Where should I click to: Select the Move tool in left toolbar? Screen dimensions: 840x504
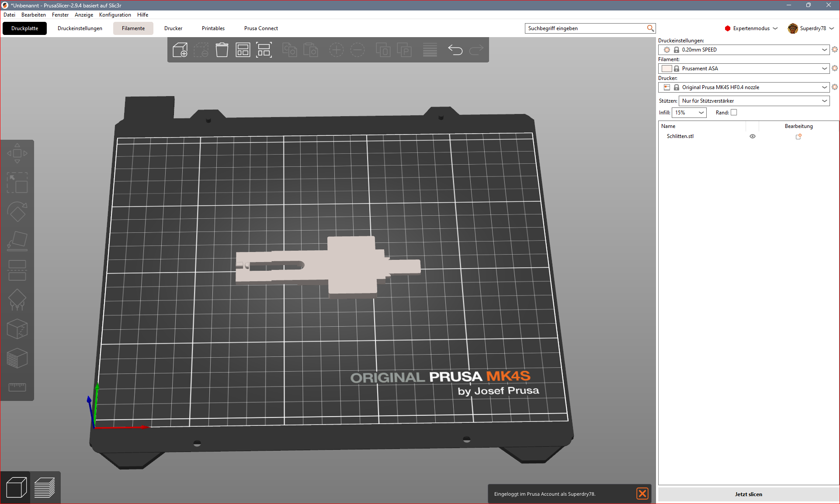click(17, 153)
